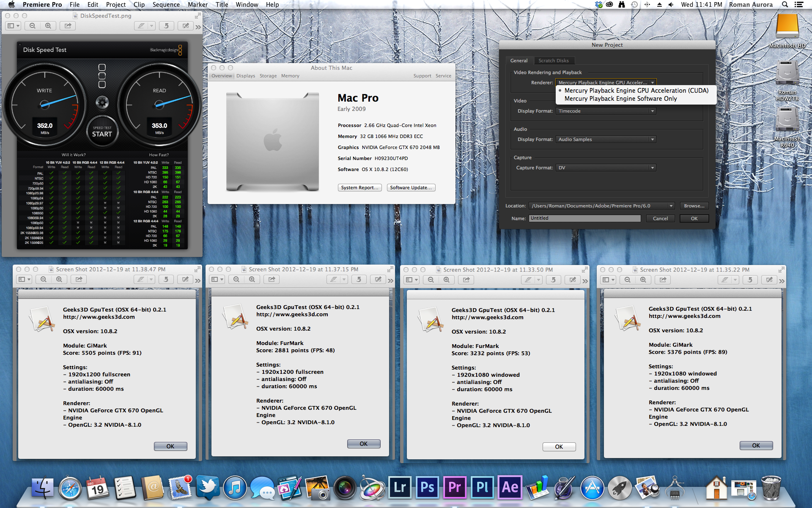Open Prelude icon in the Dock
812x508 pixels.
pos(482,487)
